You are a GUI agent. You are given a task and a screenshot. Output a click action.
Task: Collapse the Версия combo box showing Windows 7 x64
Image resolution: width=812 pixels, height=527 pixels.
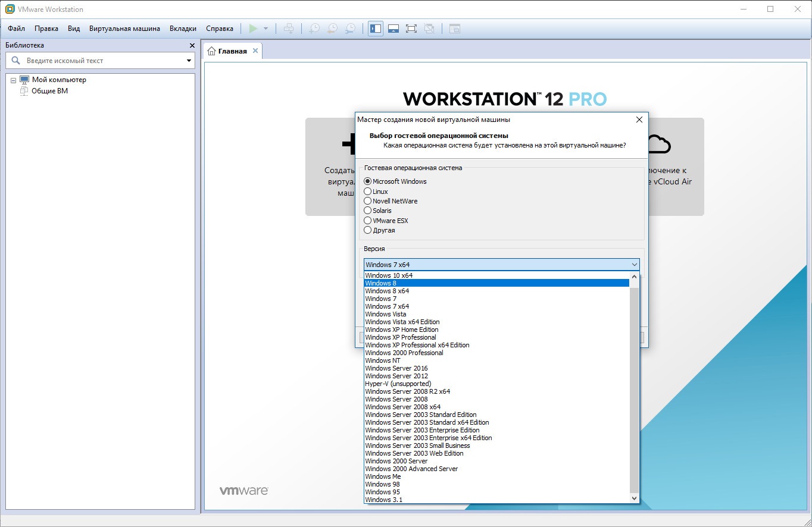click(502, 265)
